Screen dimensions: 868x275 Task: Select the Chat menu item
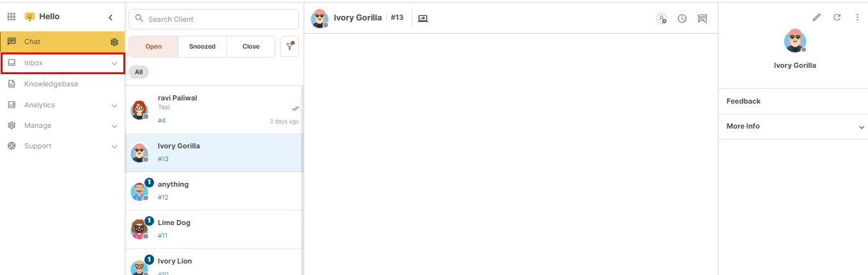point(63,42)
